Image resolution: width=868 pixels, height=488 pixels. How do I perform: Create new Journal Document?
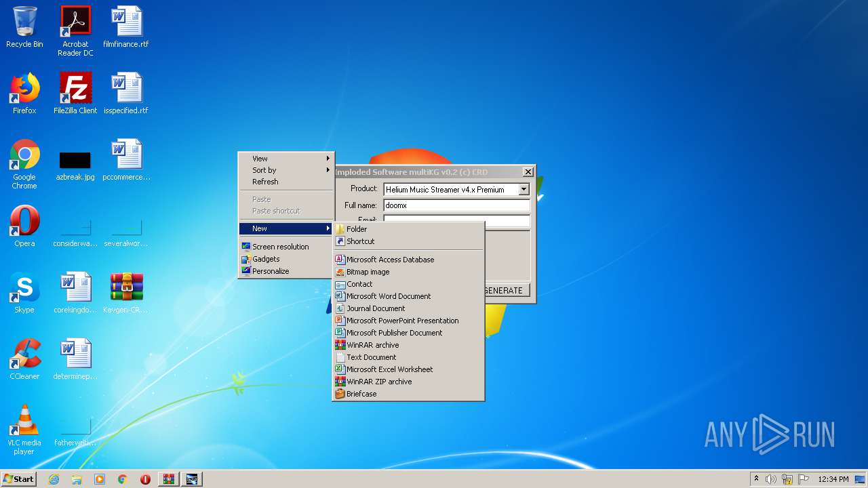coord(408,308)
